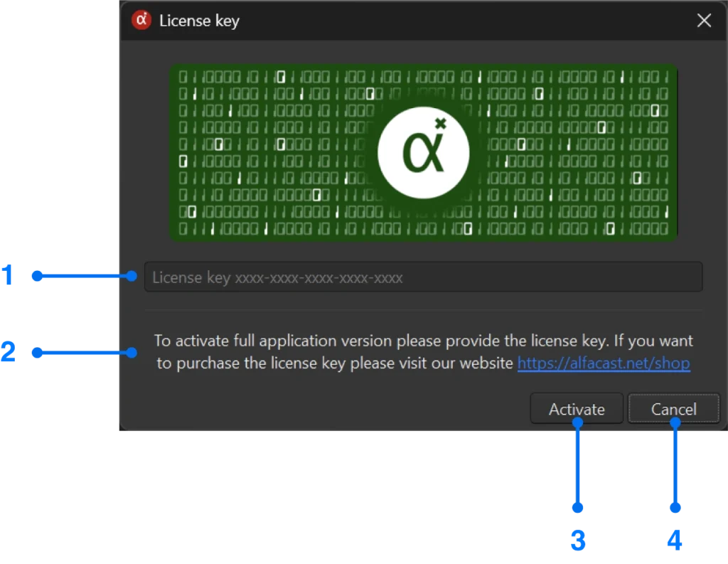This screenshot has height=564, width=728.
Task: Click the Alfacast icon in the title bar
Action: point(141,20)
